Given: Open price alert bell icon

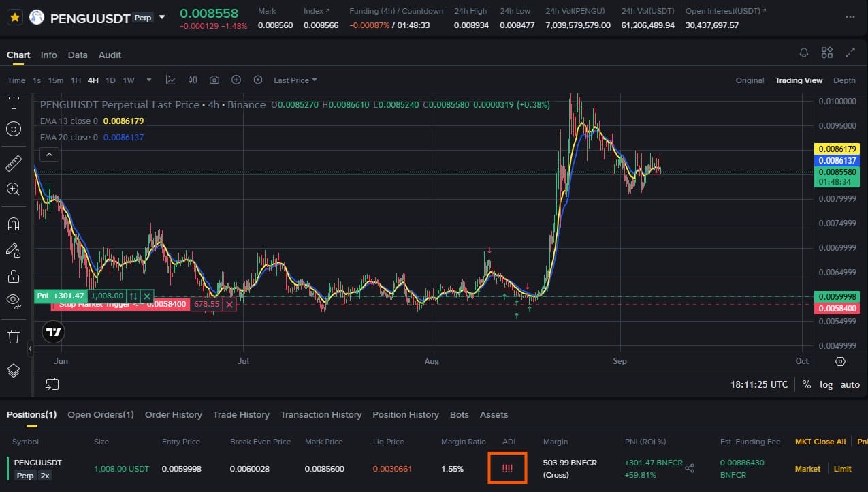Looking at the screenshot, I should (x=804, y=52).
